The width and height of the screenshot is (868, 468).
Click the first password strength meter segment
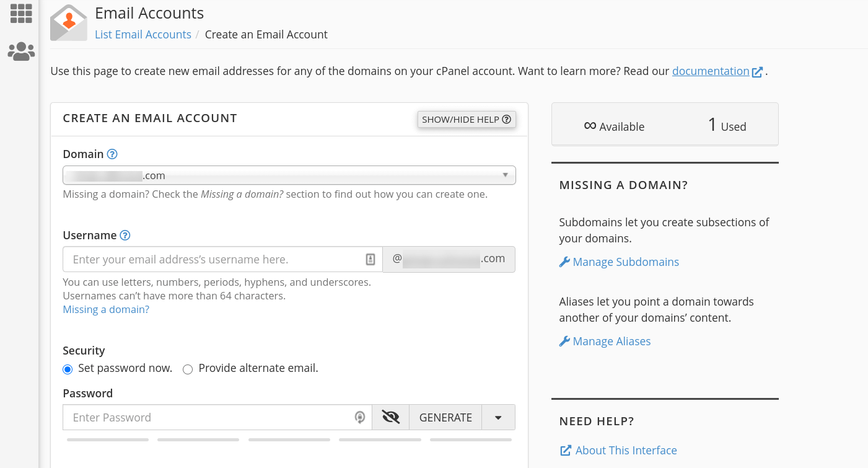pyautogui.click(x=107, y=439)
